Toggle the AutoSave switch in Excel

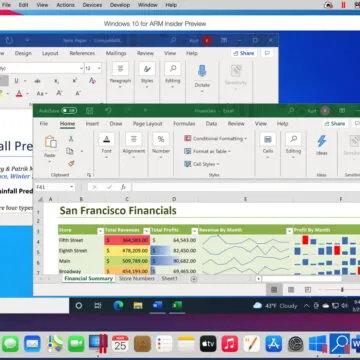tap(69, 111)
